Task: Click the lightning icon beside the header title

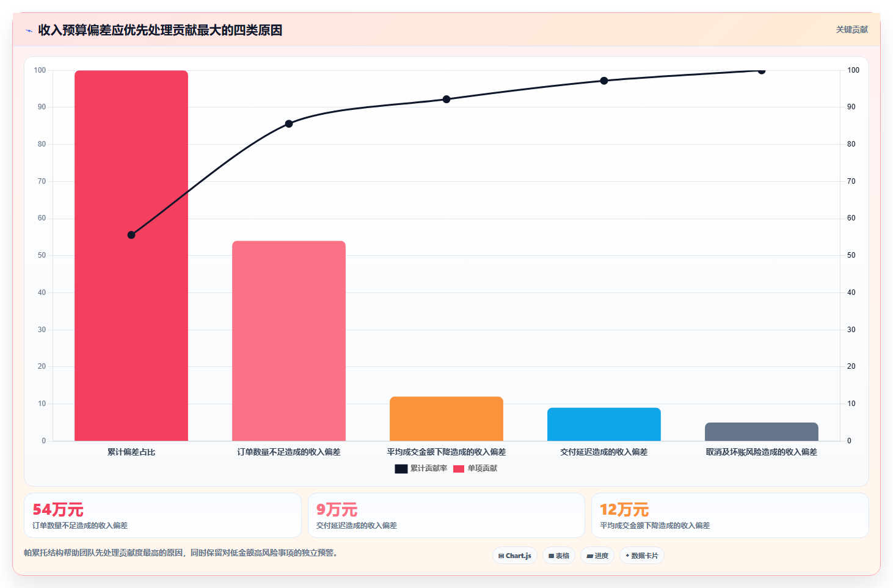Action: (29, 31)
